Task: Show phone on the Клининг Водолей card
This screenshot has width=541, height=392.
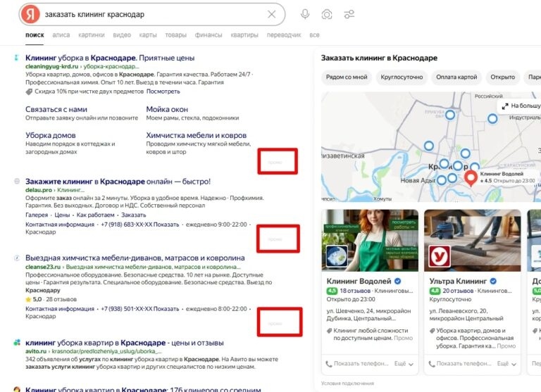Action: click(x=357, y=363)
